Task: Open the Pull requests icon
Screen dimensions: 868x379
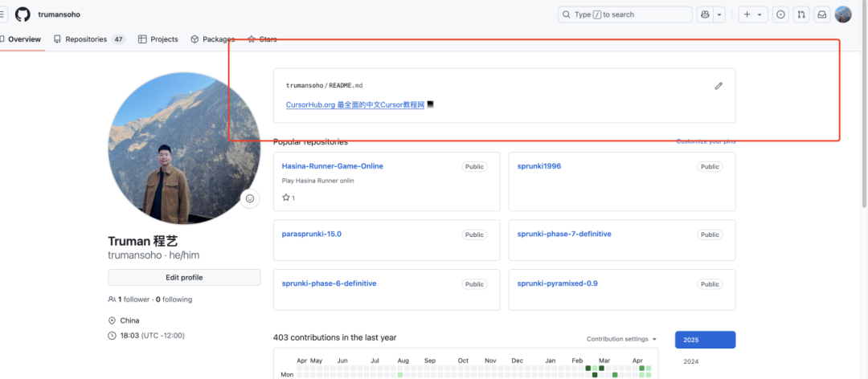Action: pyautogui.click(x=801, y=14)
